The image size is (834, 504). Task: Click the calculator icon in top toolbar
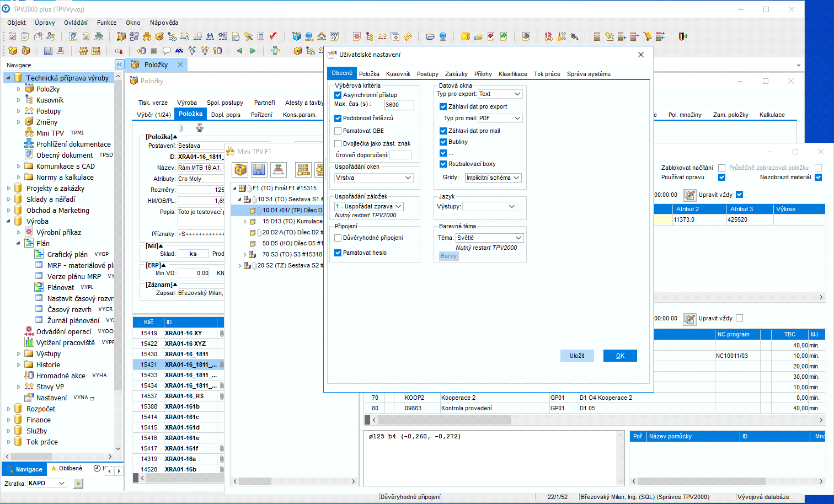(x=261, y=36)
